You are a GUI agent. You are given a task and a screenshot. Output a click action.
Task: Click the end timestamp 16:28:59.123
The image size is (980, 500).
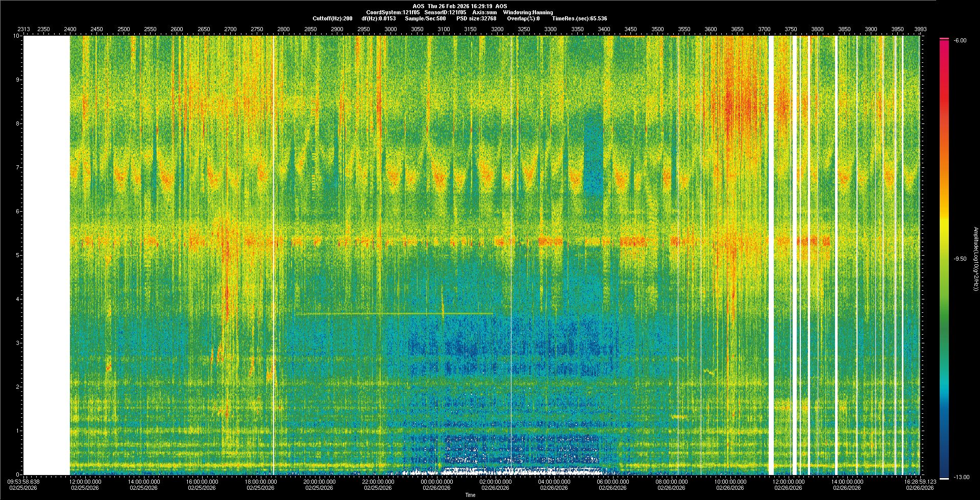point(920,481)
